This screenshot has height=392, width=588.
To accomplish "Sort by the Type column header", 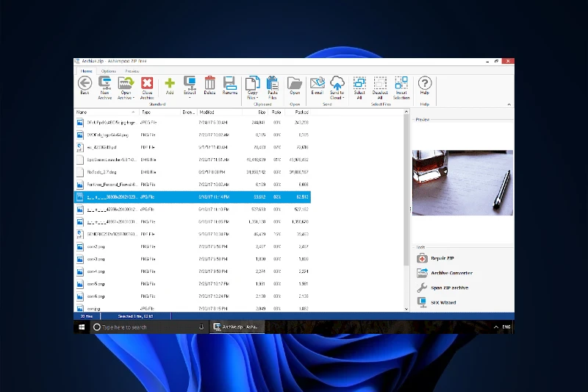I will coord(159,113).
